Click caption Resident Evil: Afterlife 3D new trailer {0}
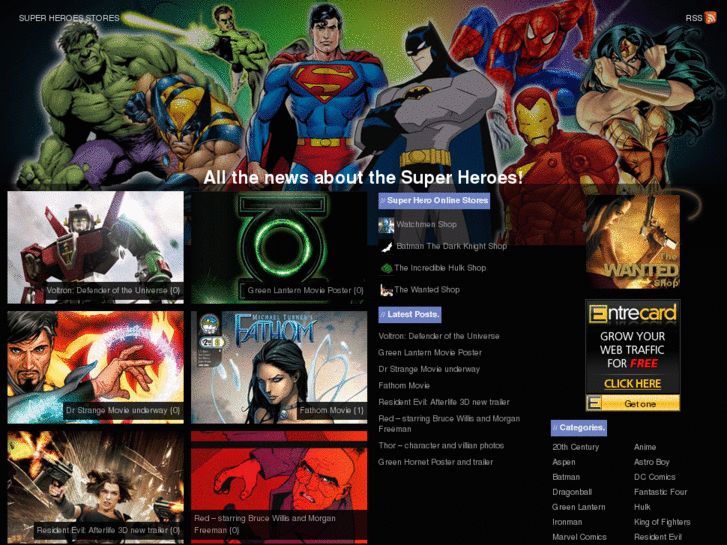727x545 pixels. pos(108,530)
